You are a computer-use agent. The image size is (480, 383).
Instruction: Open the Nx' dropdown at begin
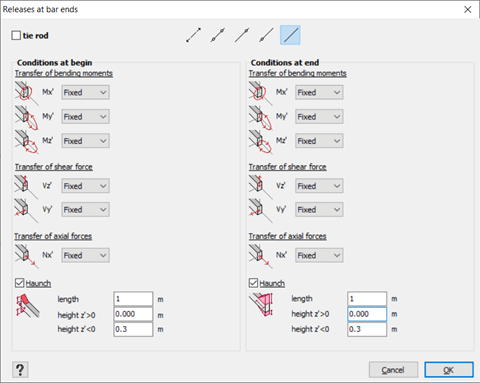85,255
